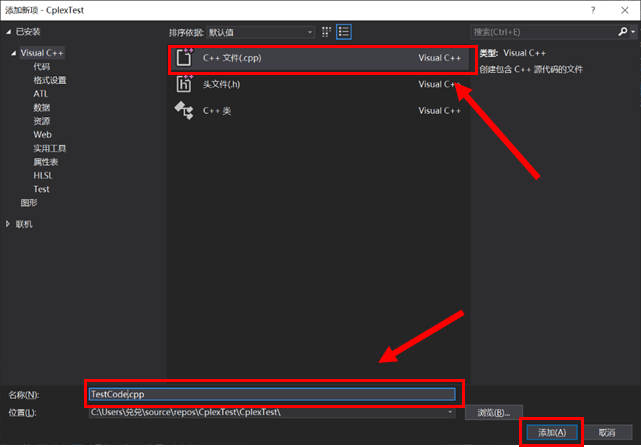Select Visual C++ in the tree

pos(42,53)
